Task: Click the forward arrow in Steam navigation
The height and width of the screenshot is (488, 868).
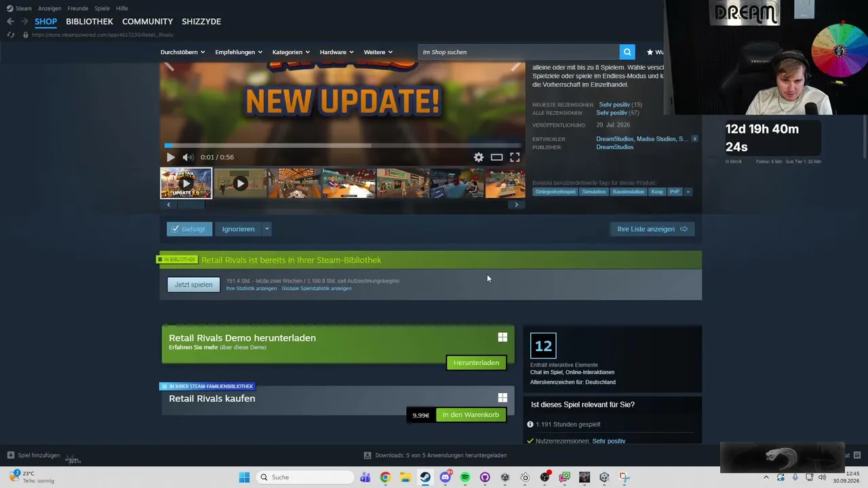Action: 24,22
